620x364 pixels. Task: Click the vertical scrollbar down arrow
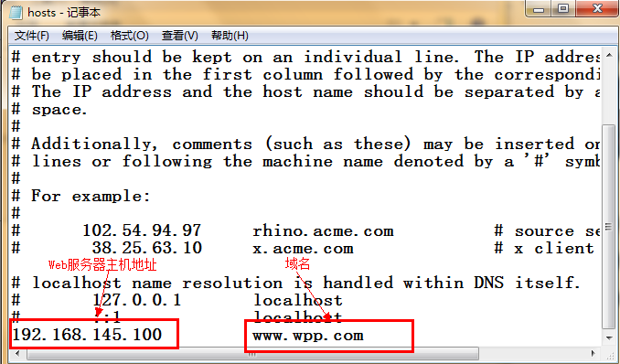click(x=609, y=338)
